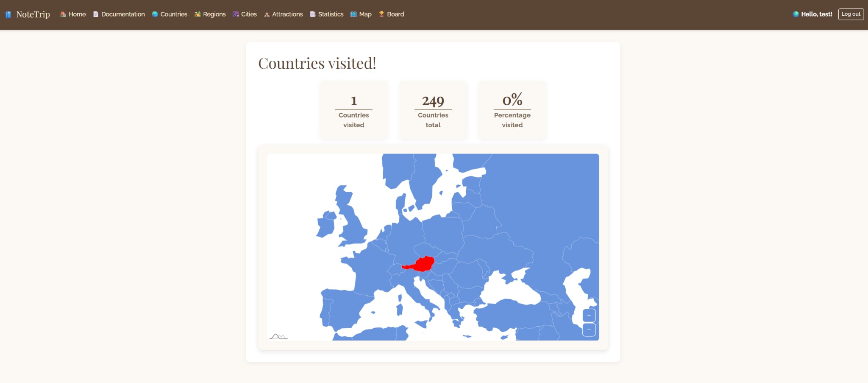Click the Countries visited count card
The image size is (868, 383).
click(x=354, y=110)
